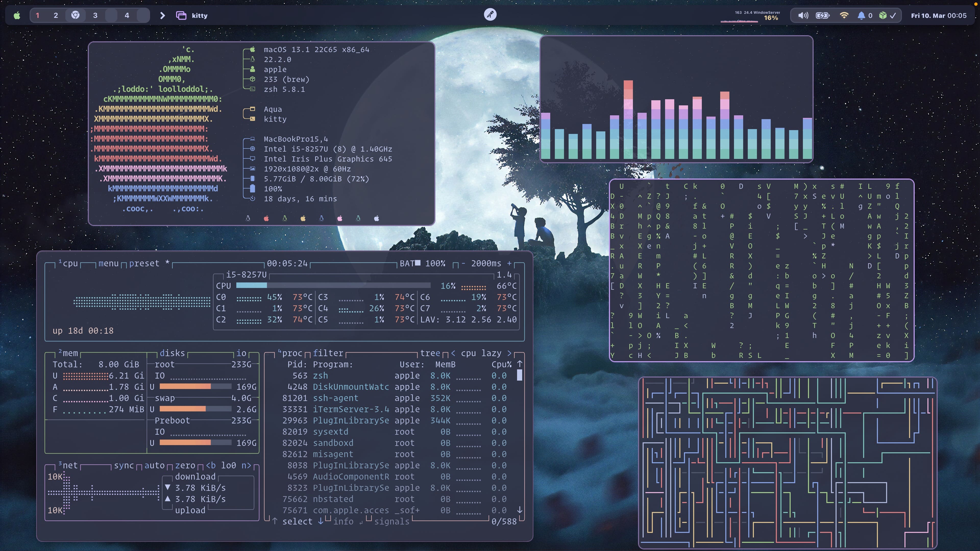Click the Apple logo in the bar
Viewport: 980px width, 551px height.
coord(17,16)
